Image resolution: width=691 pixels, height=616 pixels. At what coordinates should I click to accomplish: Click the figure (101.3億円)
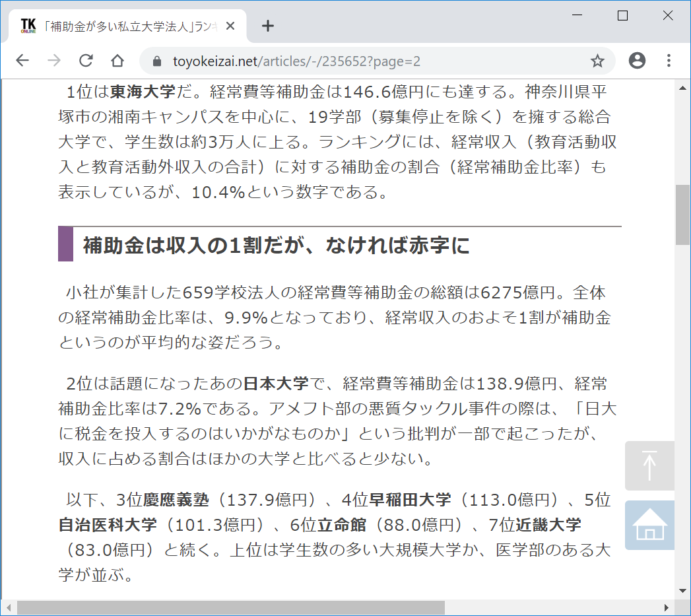(x=216, y=525)
